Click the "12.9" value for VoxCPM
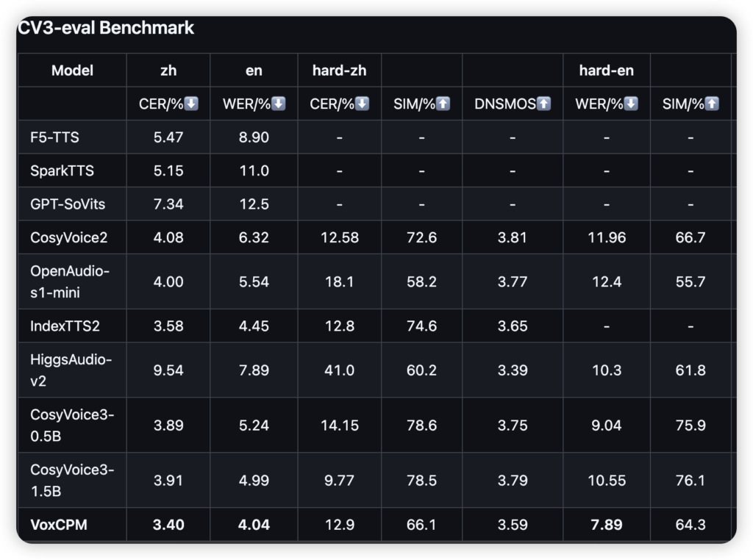753x560 pixels. tap(340, 525)
